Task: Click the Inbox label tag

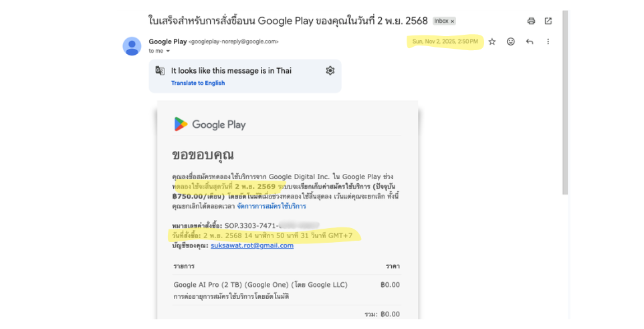Action: tap(441, 21)
